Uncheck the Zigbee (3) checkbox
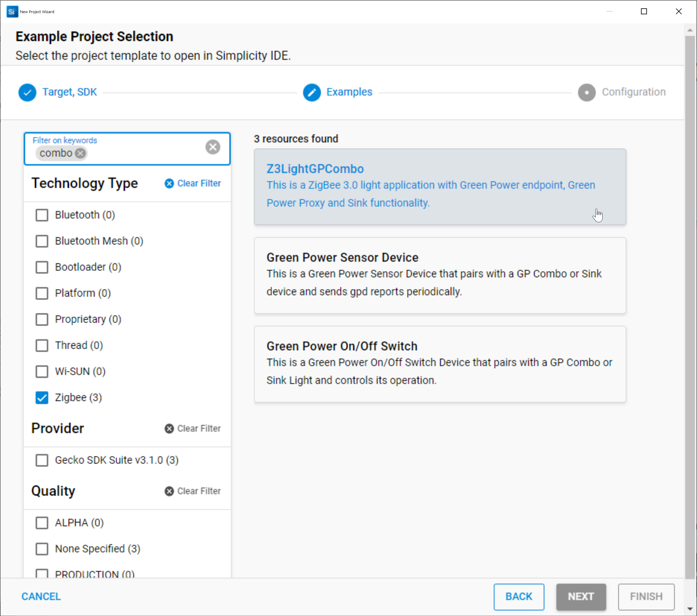Image resolution: width=697 pixels, height=616 pixels. pyautogui.click(x=42, y=398)
